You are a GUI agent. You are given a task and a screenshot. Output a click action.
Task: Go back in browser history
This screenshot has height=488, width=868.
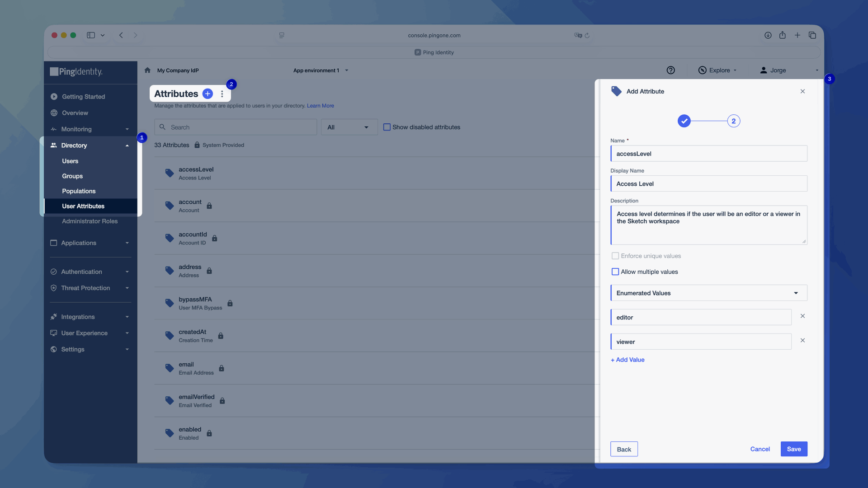[121, 35]
